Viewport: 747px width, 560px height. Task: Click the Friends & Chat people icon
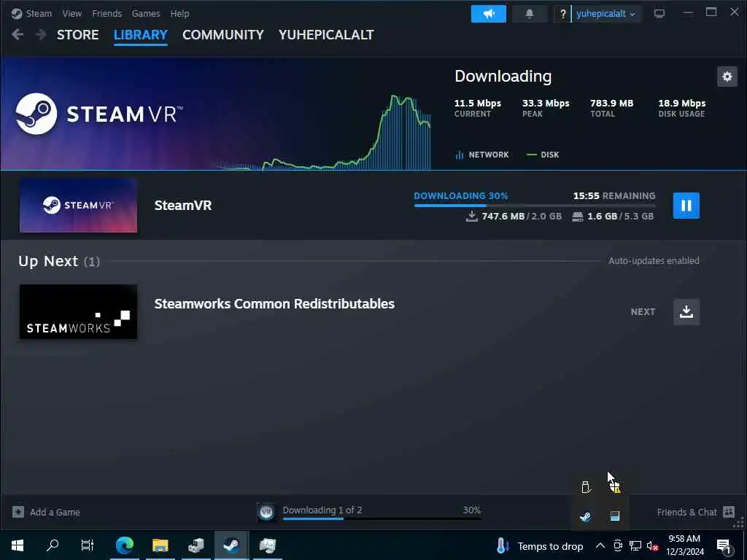[x=729, y=512]
